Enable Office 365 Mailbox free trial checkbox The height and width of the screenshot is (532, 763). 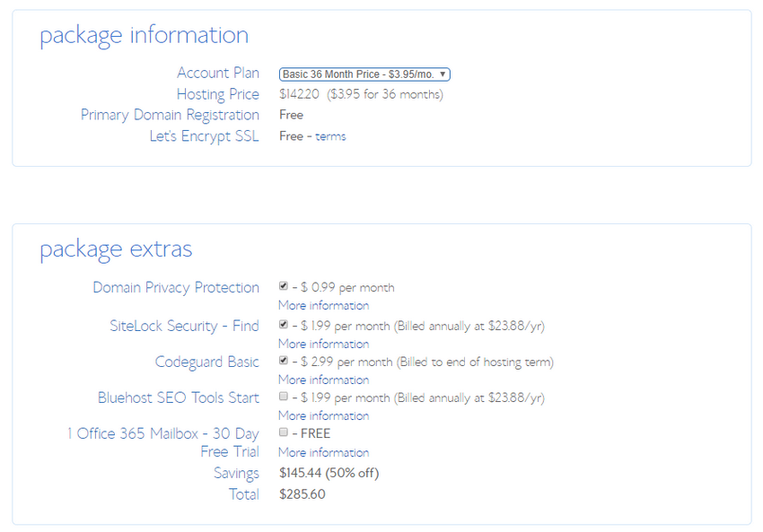tap(283, 432)
